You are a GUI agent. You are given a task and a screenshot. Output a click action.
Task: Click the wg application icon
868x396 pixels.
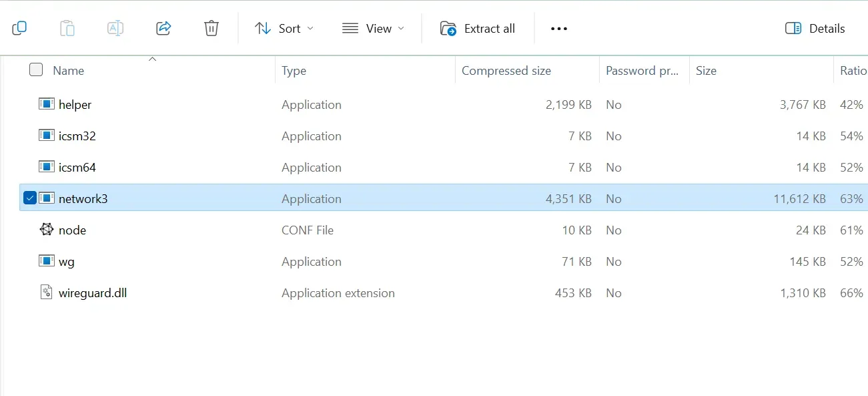pyautogui.click(x=46, y=261)
